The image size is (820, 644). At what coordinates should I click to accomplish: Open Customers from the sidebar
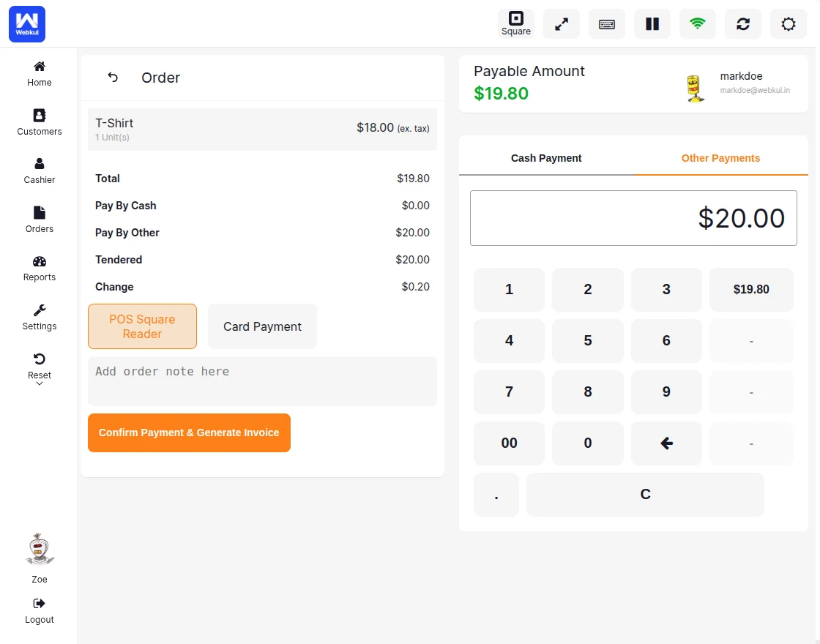[x=39, y=122]
